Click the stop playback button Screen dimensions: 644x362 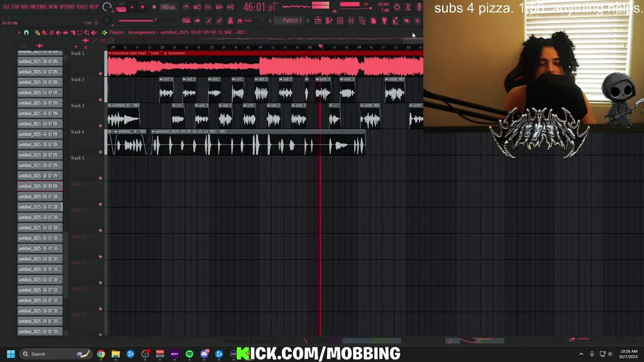point(142,7)
